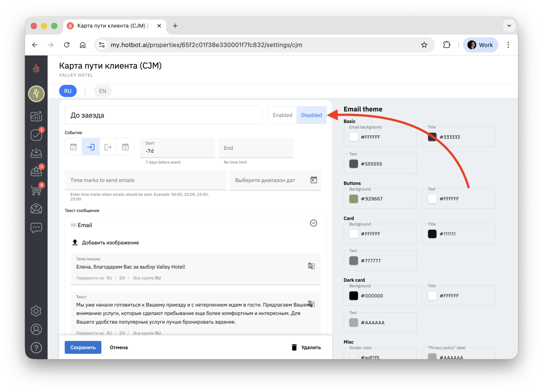The width and height of the screenshot is (543, 392).
Task: Select the check-in arrow event icon
Action: [x=91, y=147]
